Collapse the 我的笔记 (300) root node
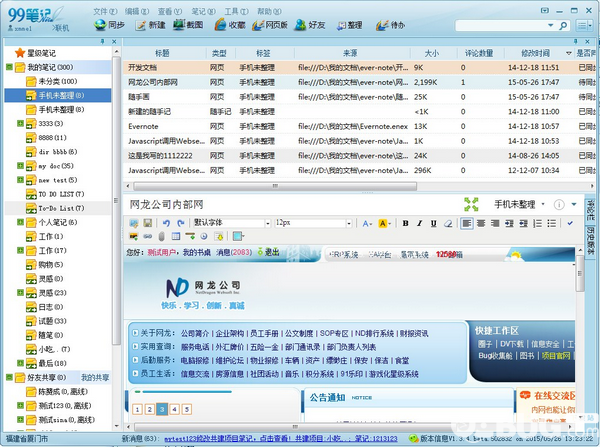The width and height of the screenshot is (600, 447). pos(9,67)
